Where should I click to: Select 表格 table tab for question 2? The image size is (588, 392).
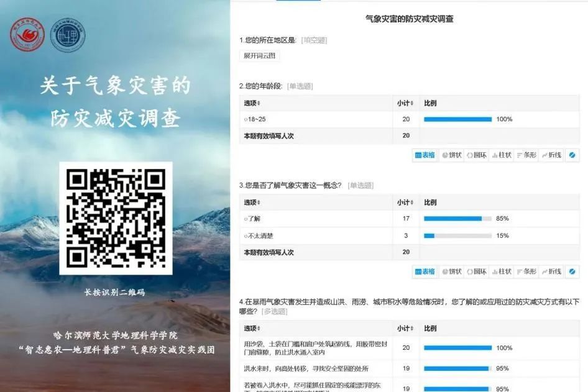425,155
